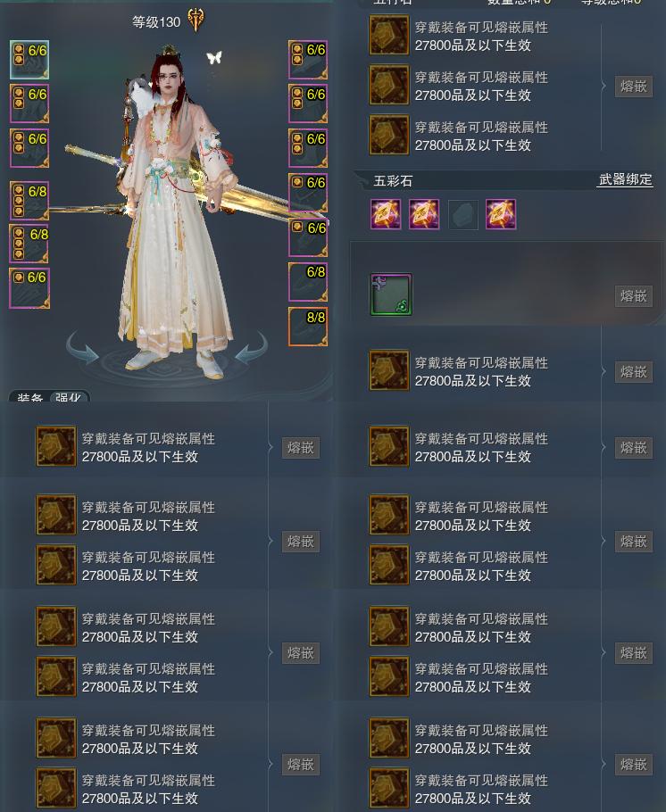Select the bottom-left 6/6 single-gem slot
Image resolution: width=666 pixels, height=812 pixels.
(x=29, y=288)
